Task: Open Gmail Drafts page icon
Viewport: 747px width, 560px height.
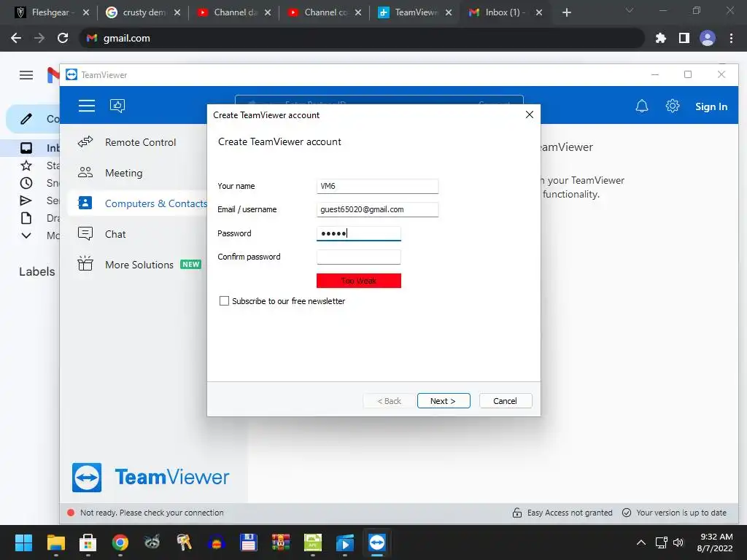Action: point(26,218)
